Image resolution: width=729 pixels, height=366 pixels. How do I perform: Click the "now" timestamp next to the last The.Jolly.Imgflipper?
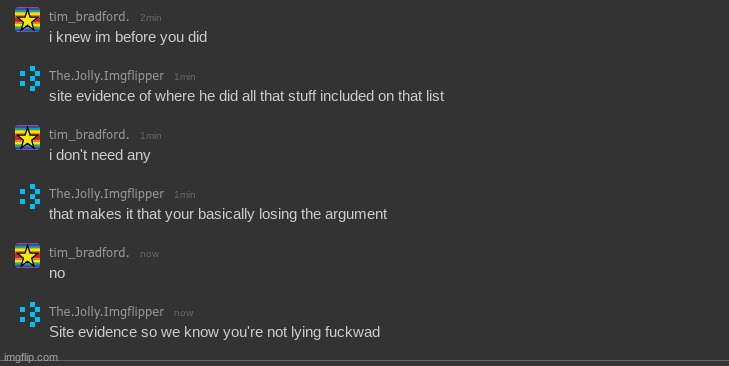[x=184, y=313]
